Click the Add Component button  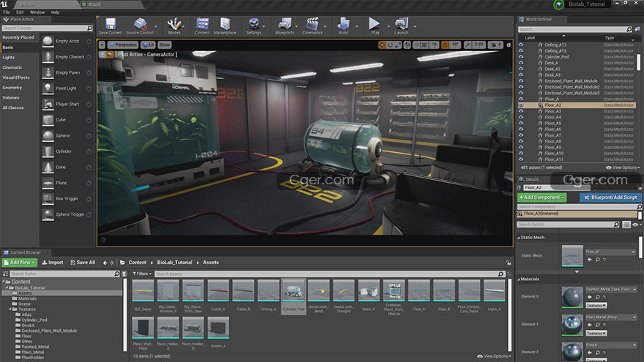click(x=542, y=197)
